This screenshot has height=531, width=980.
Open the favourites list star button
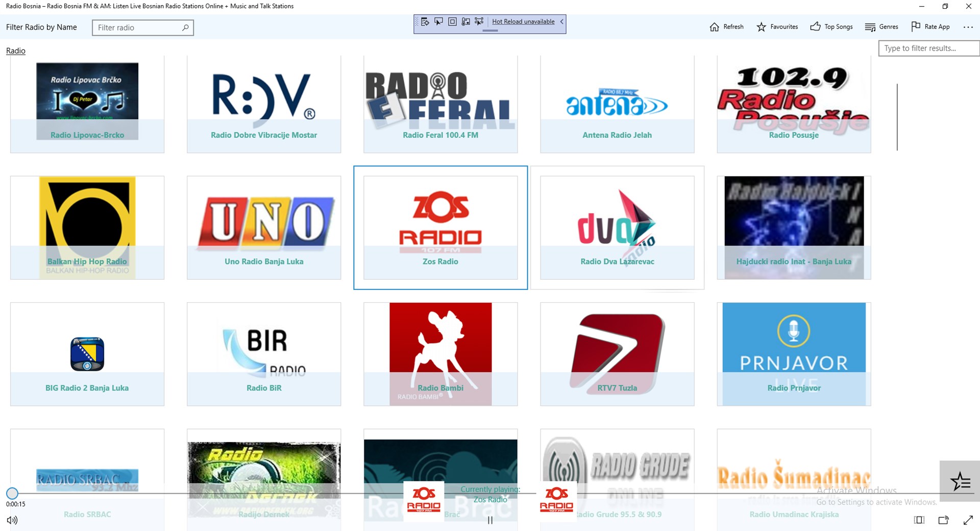click(x=960, y=481)
